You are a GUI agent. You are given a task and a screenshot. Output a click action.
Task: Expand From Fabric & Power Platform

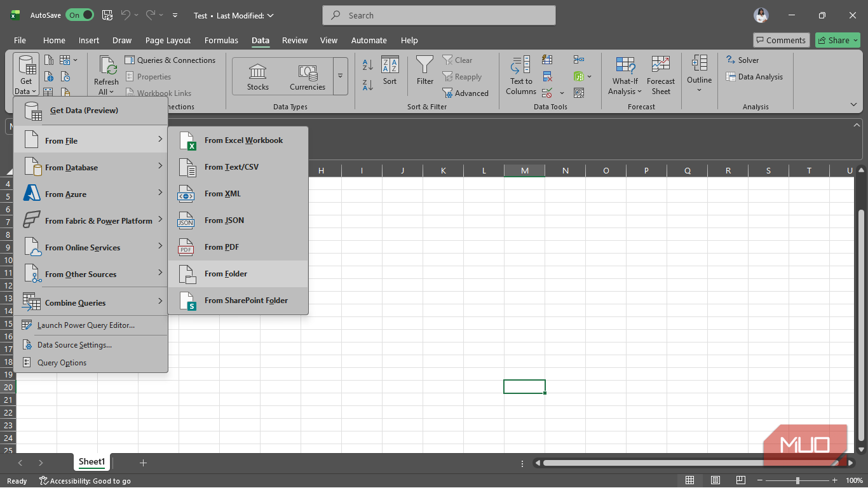tap(91, 220)
